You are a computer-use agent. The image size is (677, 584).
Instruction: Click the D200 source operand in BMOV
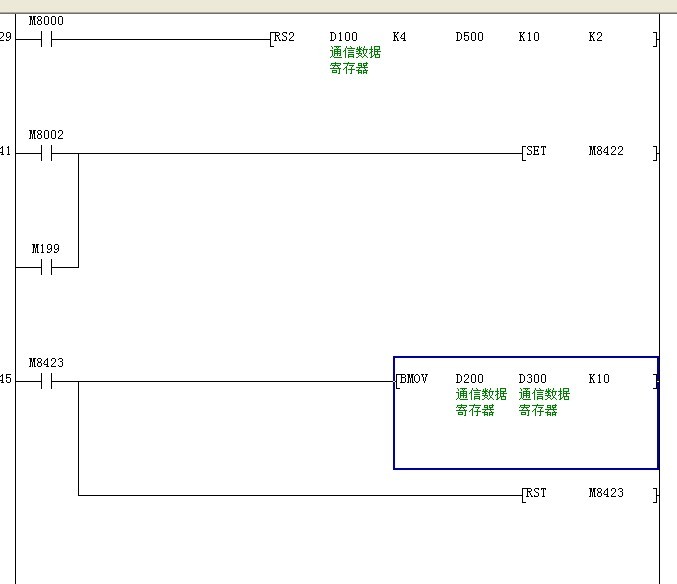click(469, 379)
